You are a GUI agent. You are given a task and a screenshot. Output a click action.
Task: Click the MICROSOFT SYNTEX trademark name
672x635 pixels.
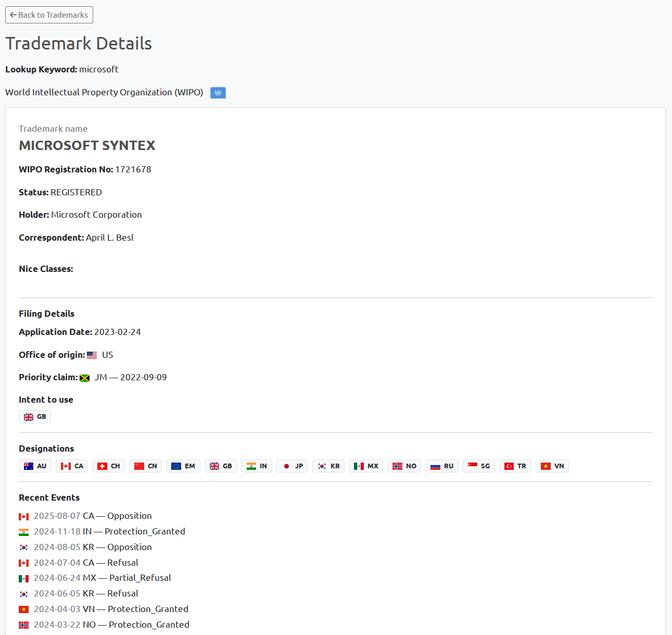tap(87, 146)
